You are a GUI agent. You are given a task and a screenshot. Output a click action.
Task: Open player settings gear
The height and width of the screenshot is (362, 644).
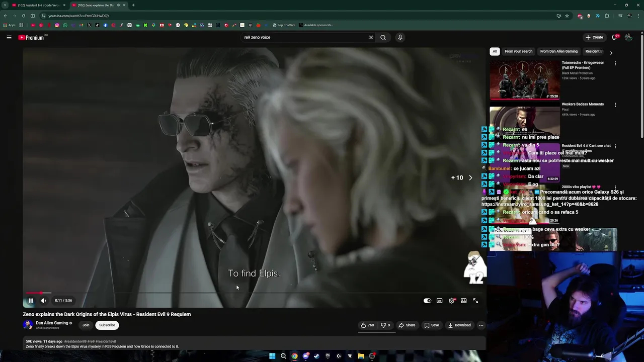pyautogui.click(x=452, y=301)
